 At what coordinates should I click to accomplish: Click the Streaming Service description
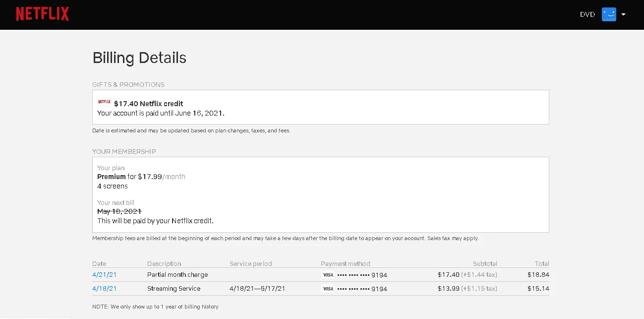tap(174, 288)
